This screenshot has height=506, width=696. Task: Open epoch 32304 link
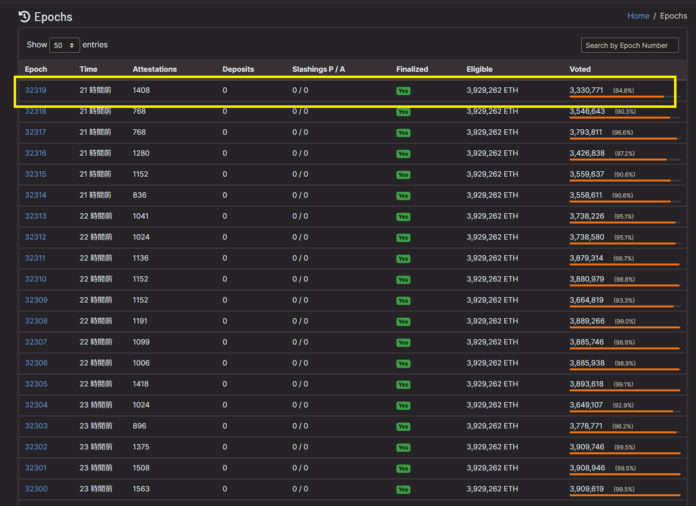36,405
